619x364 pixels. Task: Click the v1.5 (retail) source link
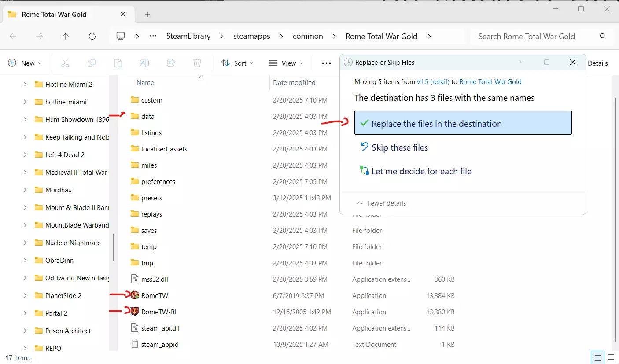pos(433,81)
